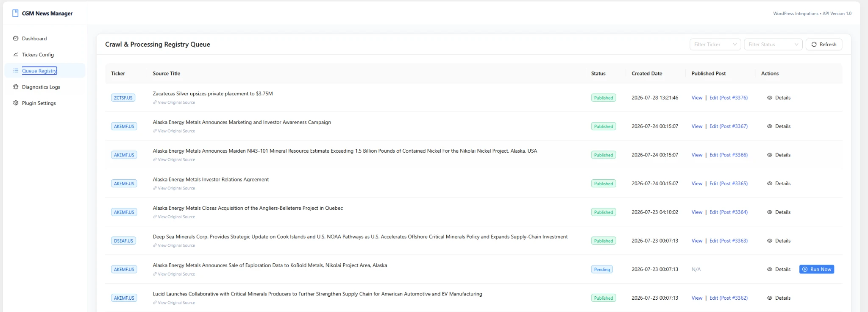Click link icon under Deep Sea Minerals title
Image resolution: width=868 pixels, height=312 pixels.
(155, 245)
